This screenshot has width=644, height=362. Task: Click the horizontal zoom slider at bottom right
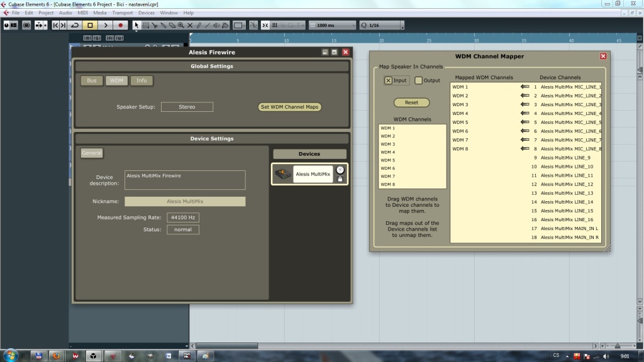click(616, 346)
